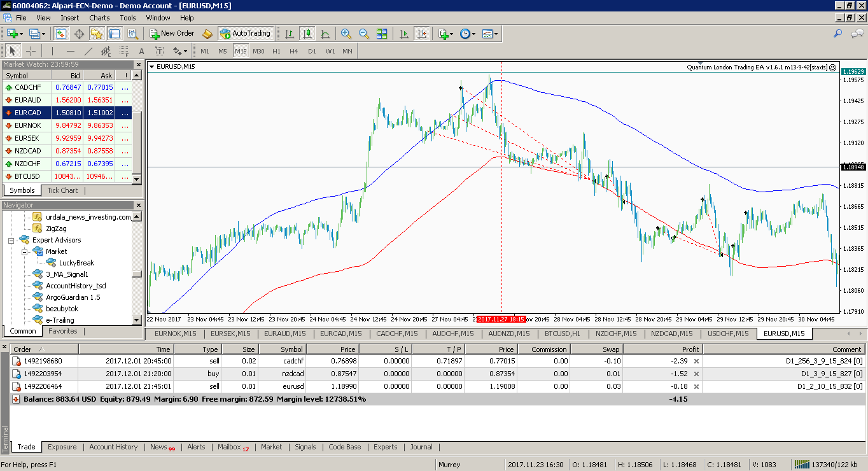
Task: Select the EURCAD row in Market Watch
Action: [67, 113]
